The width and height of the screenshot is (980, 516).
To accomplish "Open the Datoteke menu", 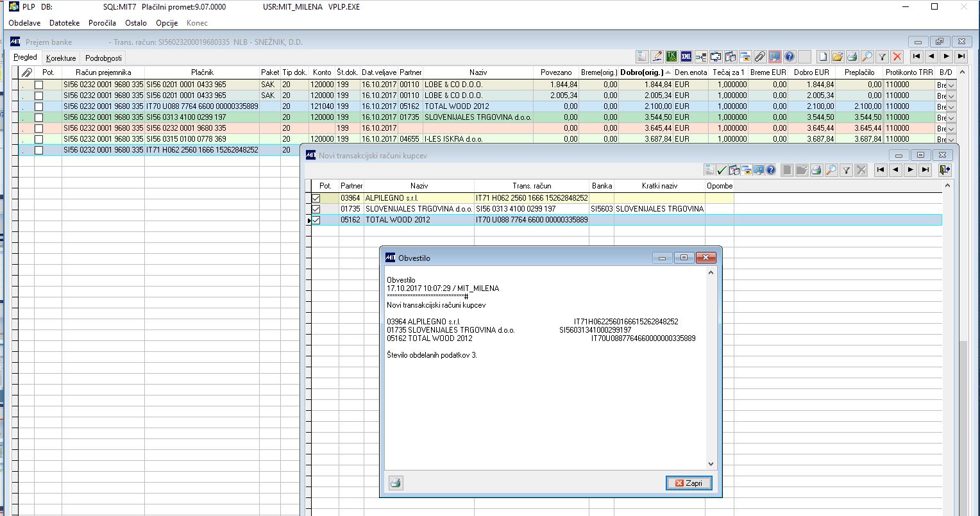I will pyautogui.click(x=64, y=23).
